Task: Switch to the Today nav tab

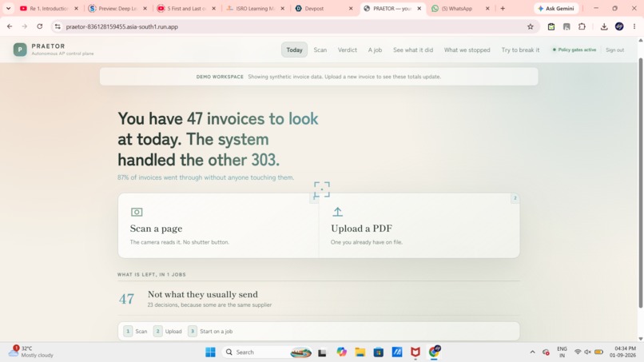Action: coord(294,50)
